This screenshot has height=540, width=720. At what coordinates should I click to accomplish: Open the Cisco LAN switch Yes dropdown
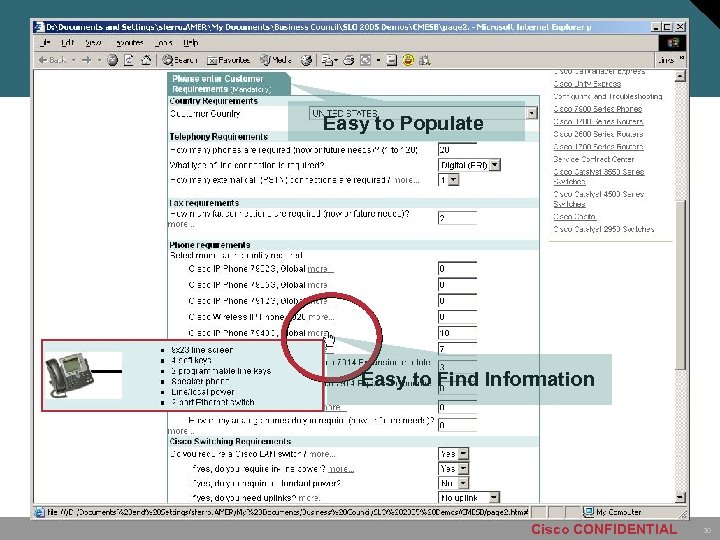pos(463,454)
